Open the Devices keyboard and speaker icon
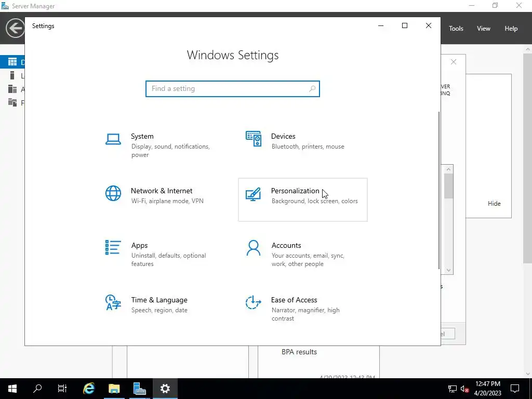Viewport: 532px width, 399px height. coord(254,139)
